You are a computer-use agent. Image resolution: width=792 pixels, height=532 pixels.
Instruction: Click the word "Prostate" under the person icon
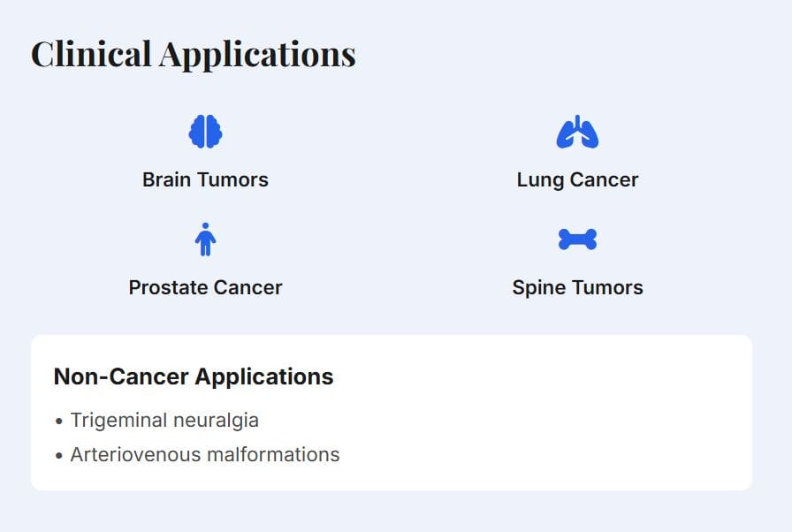(x=167, y=287)
